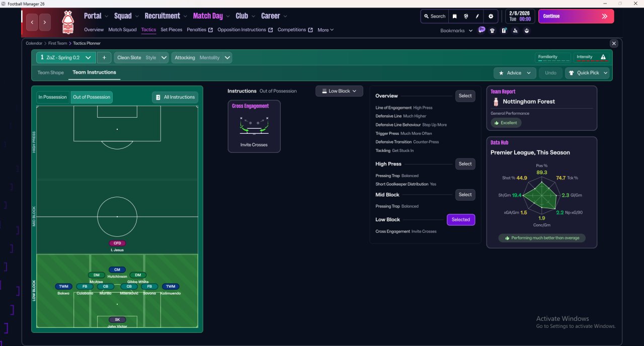Open the Set Pieces sub-tab

click(172, 30)
